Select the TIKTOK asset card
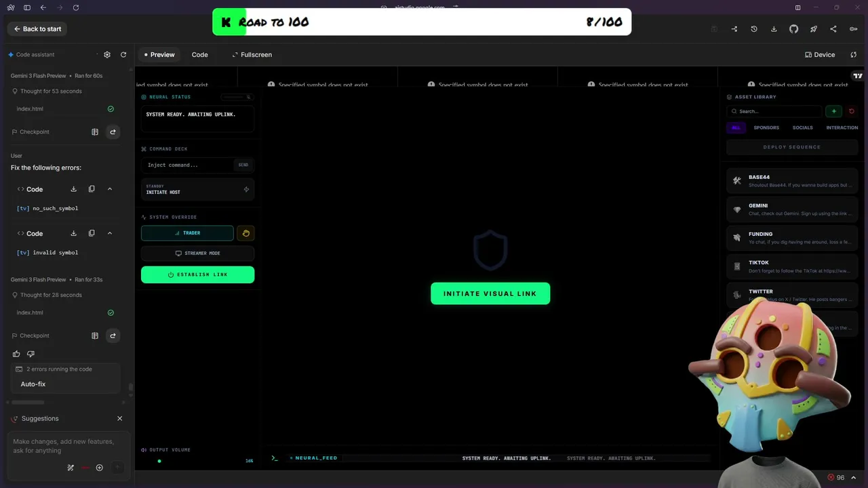The width and height of the screenshot is (868, 488). click(x=791, y=266)
